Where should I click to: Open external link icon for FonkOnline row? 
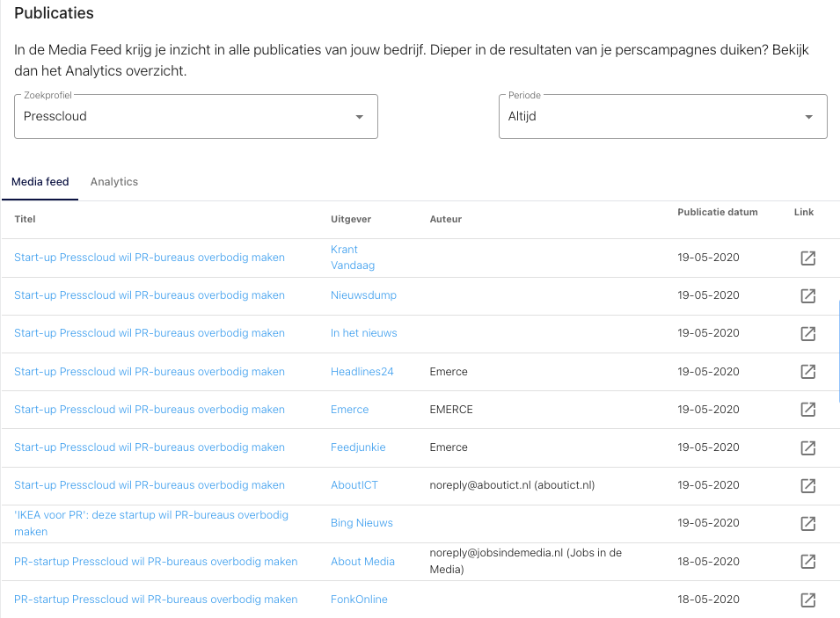(x=807, y=600)
